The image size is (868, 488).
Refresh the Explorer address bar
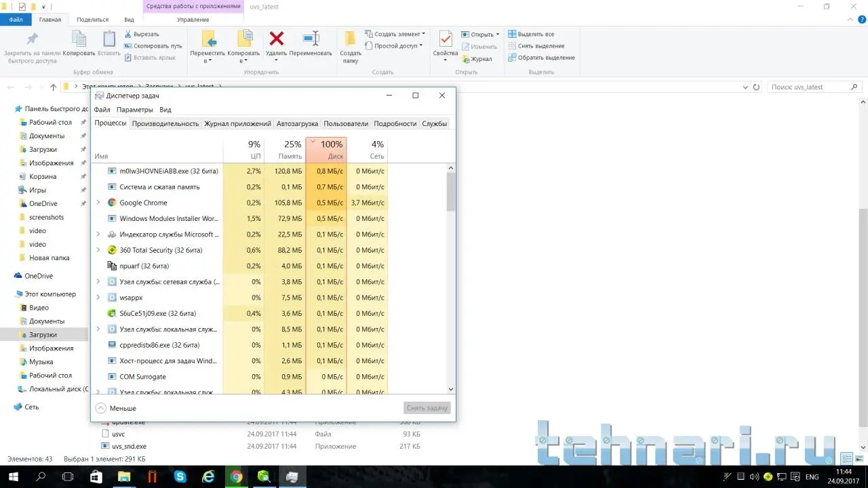(757, 87)
